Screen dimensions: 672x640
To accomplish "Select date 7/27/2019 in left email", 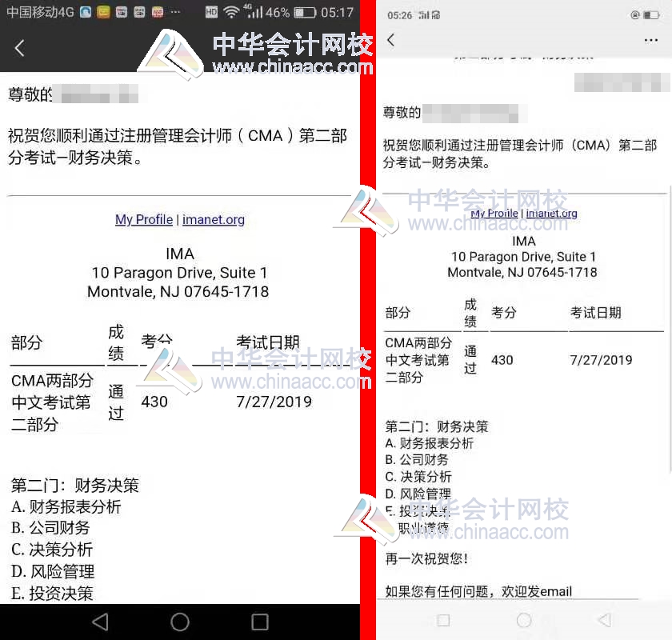I will click(274, 402).
